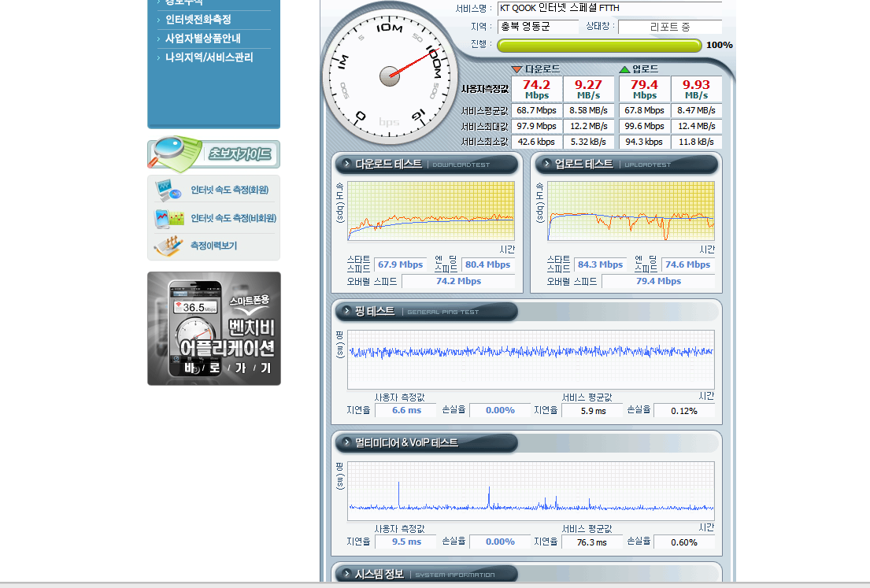Follow the 인터넷 속도 측정(회원) link text
Viewport: 870px width, 588px height.
230,190
